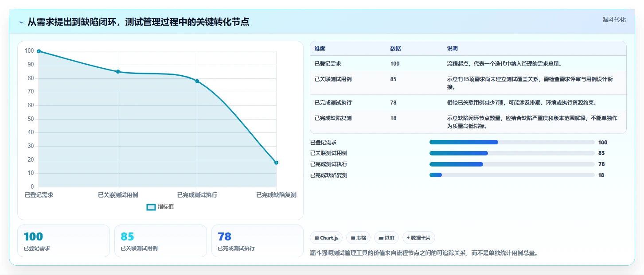The width and height of the screenshot is (644, 275).
Task: Click the 已关联测试用例 x-axis label
Action: [x=118, y=195]
